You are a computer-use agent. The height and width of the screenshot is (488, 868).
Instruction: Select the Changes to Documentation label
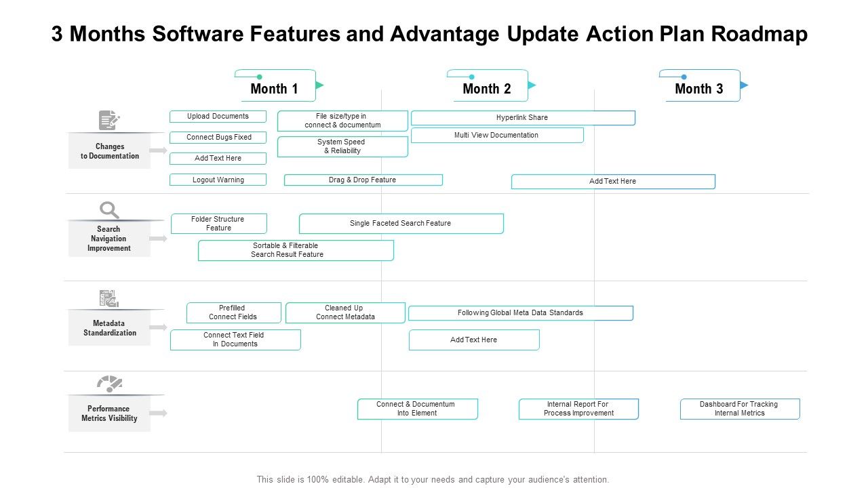click(x=110, y=151)
